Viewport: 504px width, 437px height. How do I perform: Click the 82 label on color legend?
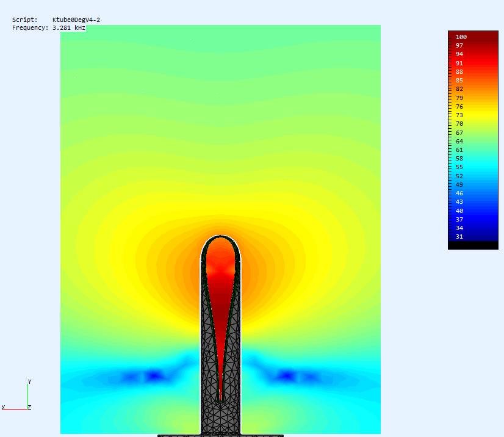point(459,89)
